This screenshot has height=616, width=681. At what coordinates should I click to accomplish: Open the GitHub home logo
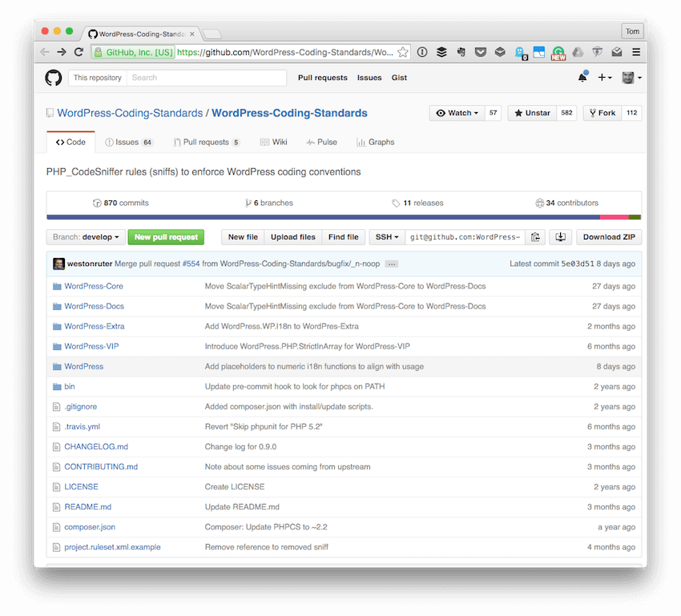54,78
